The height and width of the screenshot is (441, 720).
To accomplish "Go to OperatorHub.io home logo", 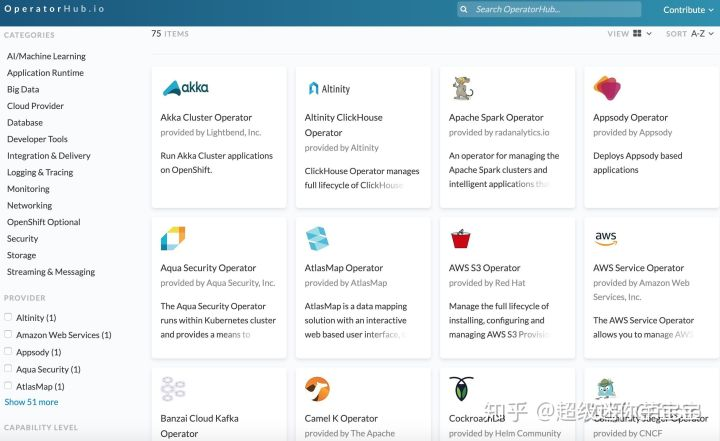I will pyautogui.click(x=54, y=9).
